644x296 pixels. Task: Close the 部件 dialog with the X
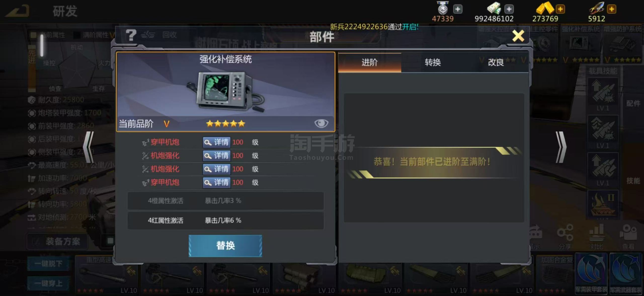coord(518,36)
